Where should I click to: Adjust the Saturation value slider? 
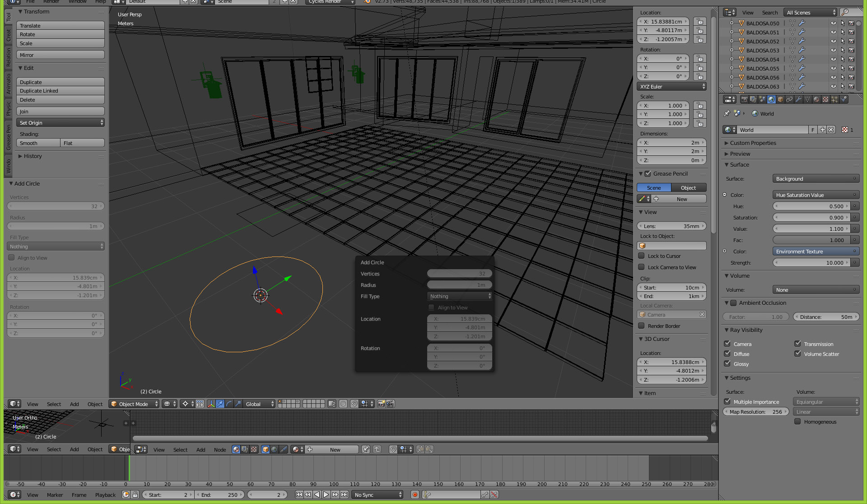(x=811, y=218)
